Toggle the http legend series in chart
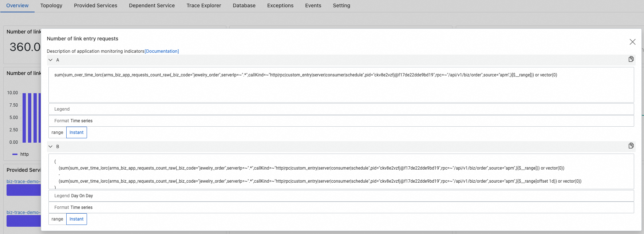This screenshot has width=644, height=234. 21,154
